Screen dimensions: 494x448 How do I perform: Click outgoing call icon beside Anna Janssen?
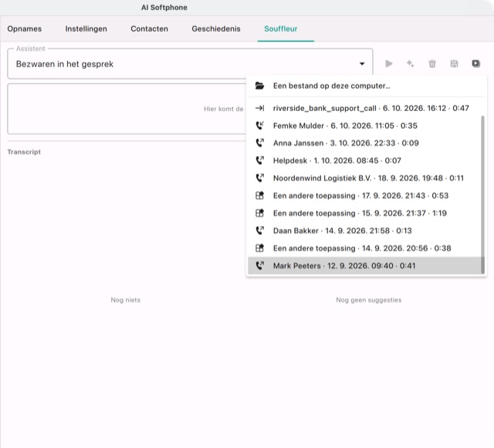click(x=259, y=143)
